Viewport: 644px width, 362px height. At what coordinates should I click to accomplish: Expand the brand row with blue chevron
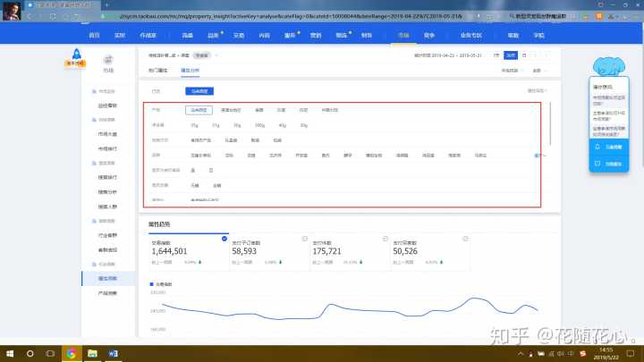click(x=538, y=155)
